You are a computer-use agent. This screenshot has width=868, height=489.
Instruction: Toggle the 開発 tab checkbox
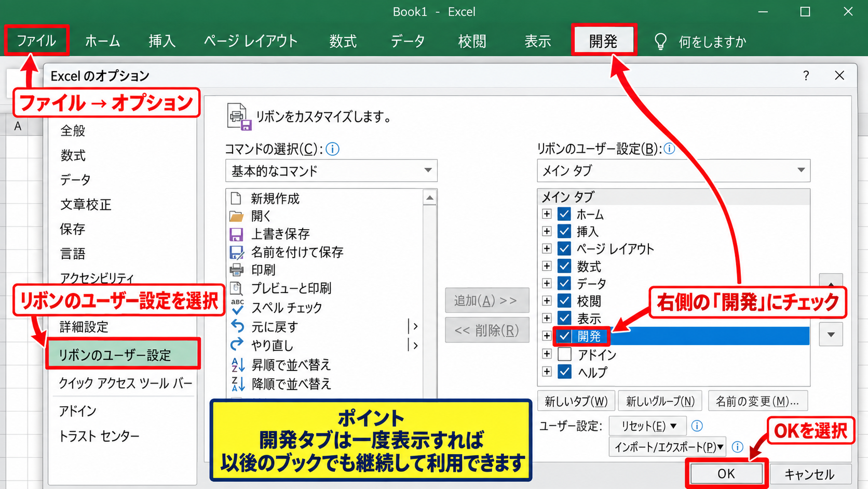click(x=564, y=336)
